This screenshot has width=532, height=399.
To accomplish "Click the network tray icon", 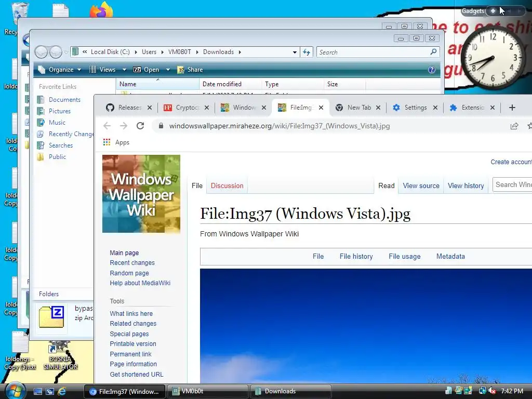I will click(x=482, y=391).
